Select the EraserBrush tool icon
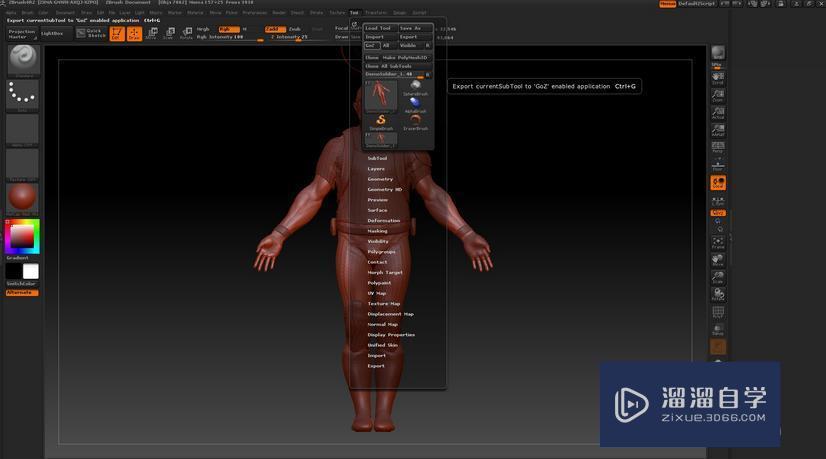This screenshot has width=826, height=459. pyautogui.click(x=415, y=121)
